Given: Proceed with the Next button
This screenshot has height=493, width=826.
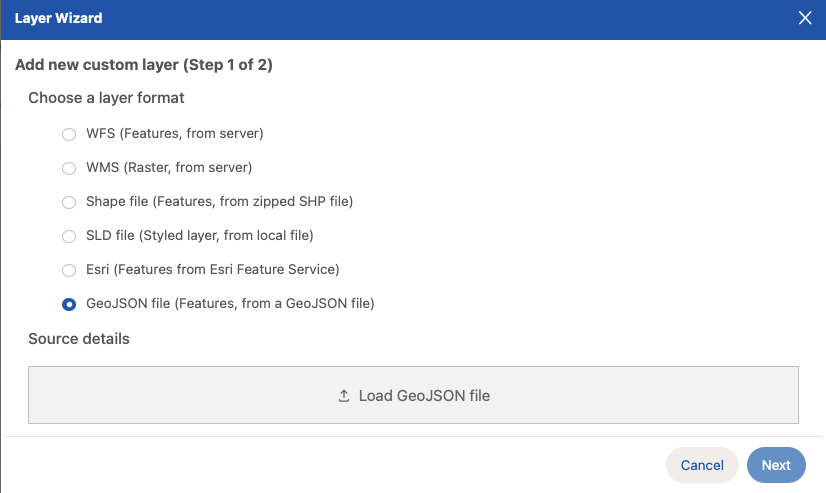Looking at the screenshot, I should (776, 465).
